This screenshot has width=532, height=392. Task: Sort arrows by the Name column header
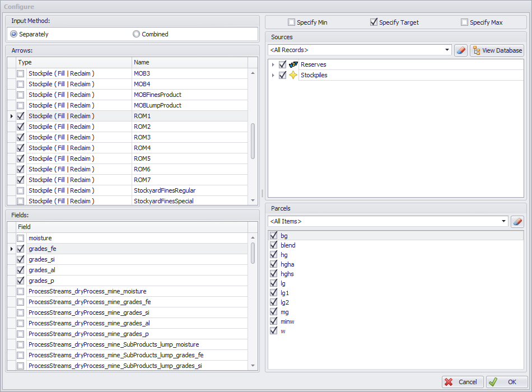click(x=190, y=63)
